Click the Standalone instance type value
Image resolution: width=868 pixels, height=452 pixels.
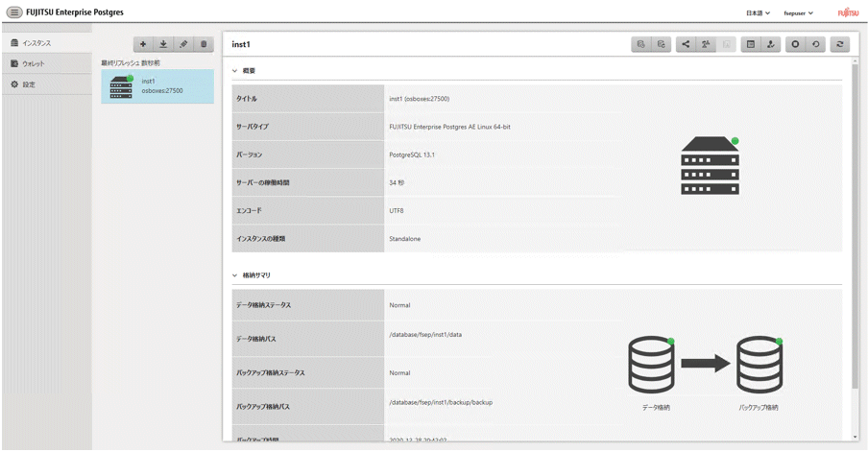pos(404,239)
